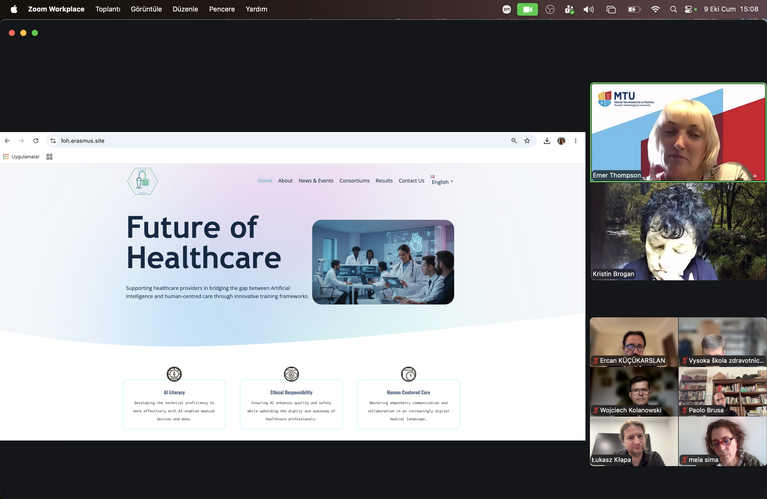Open the Toplantı menu
Screen dimensions: 767x499
click(108, 9)
